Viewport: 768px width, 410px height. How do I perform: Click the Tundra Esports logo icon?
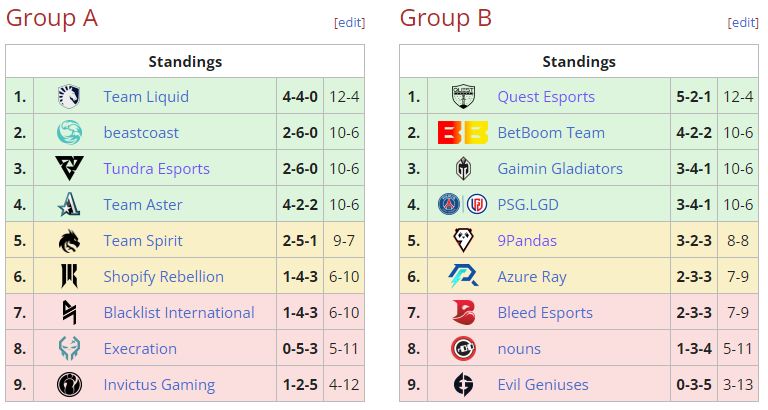click(x=70, y=169)
